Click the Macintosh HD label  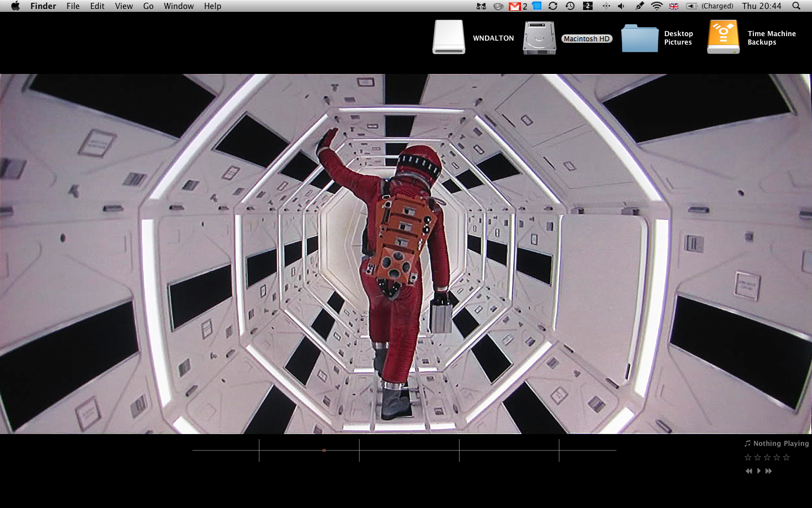pyautogui.click(x=587, y=39)
